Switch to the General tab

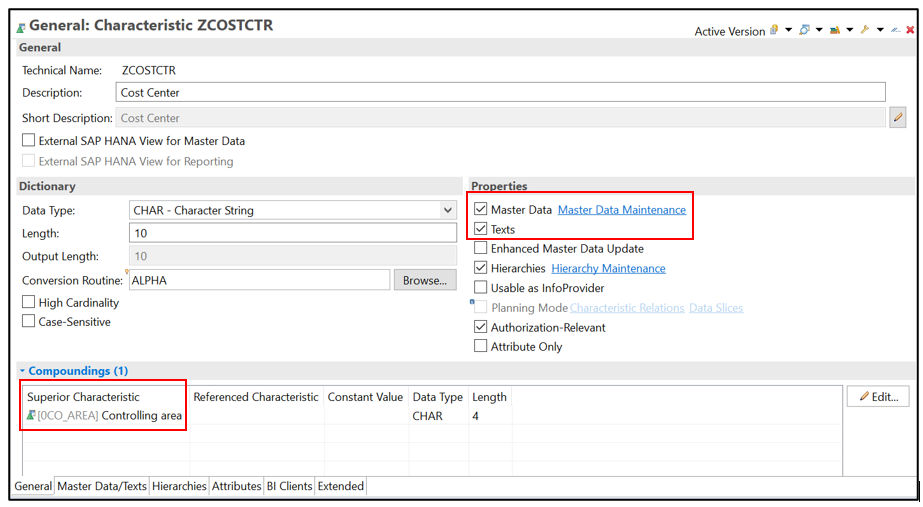click(x=33, y=486)
